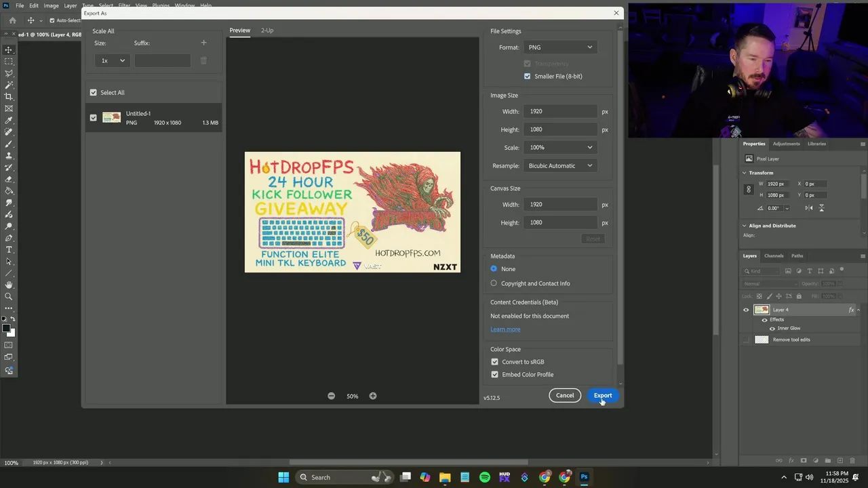Open Spotify from the taskbar
Viewport: 868px width, 488px height.
coord(485,477)
